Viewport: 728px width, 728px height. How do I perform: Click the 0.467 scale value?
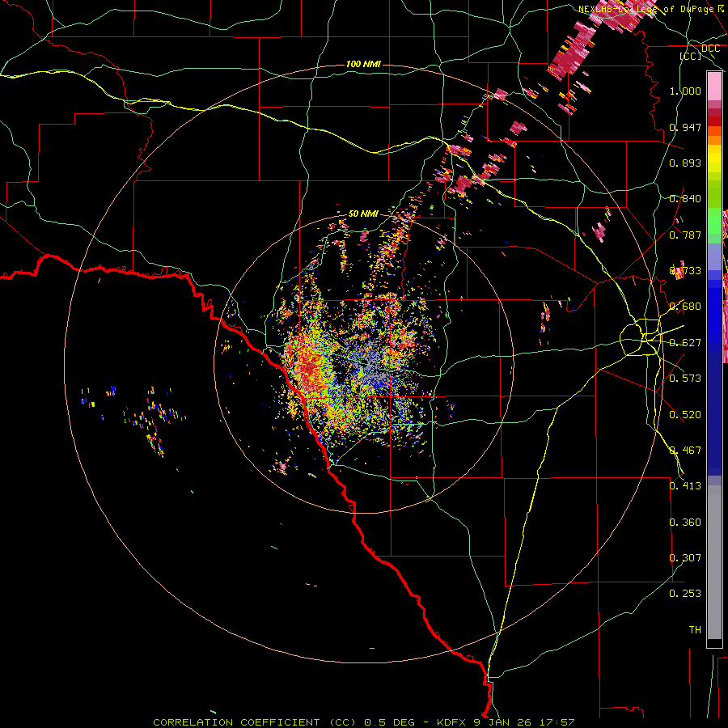(685, 451)
